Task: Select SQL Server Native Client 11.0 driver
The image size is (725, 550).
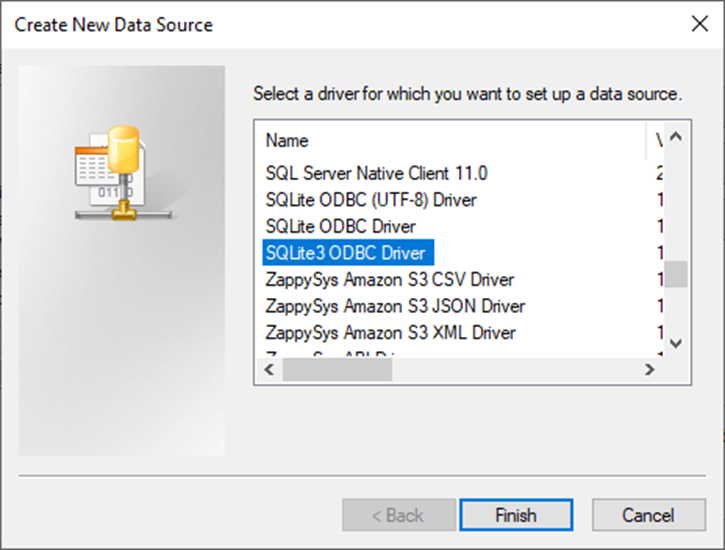Action: click(376, 173)
